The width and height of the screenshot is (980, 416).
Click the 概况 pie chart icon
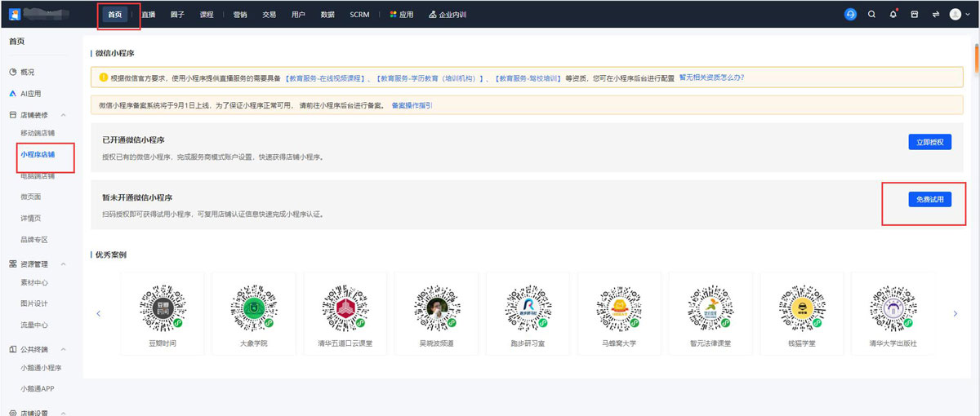pyautogui.click(x=13, y=73)
